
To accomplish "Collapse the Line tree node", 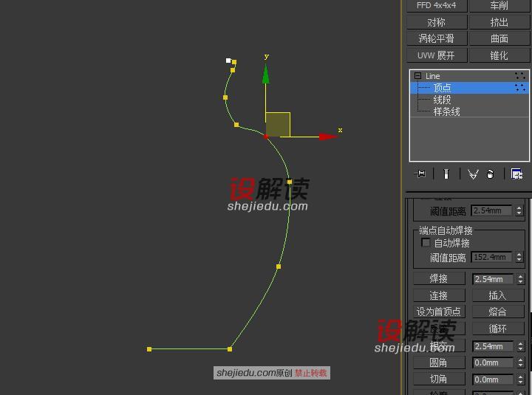I will (417, 75).
